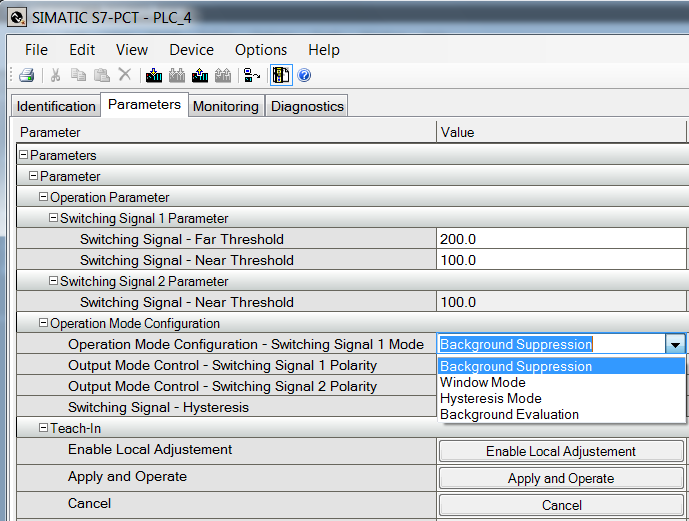The width and height of the screenshot is (689, 521).
Task: Collapse the top-level Parameters node
Action: tap(24, 154)
